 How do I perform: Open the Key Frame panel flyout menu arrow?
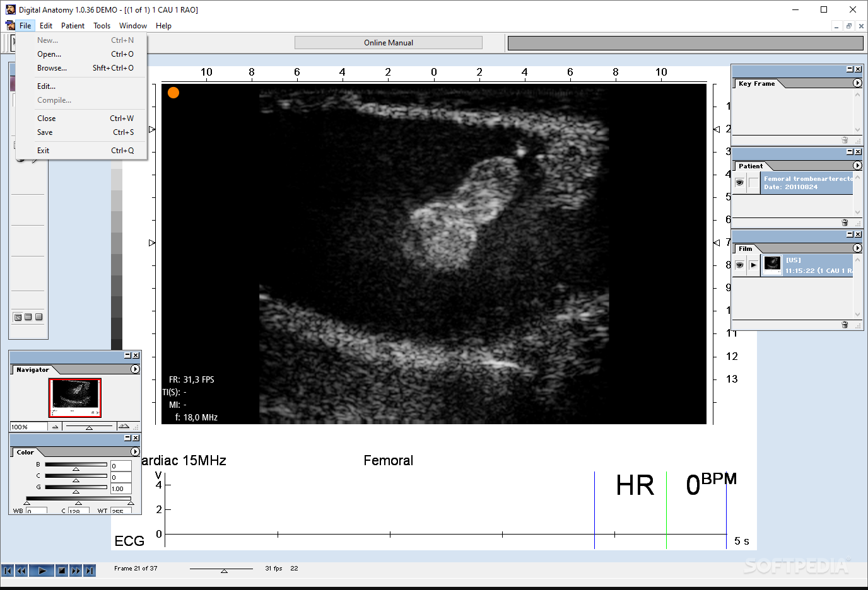point(857,83)
